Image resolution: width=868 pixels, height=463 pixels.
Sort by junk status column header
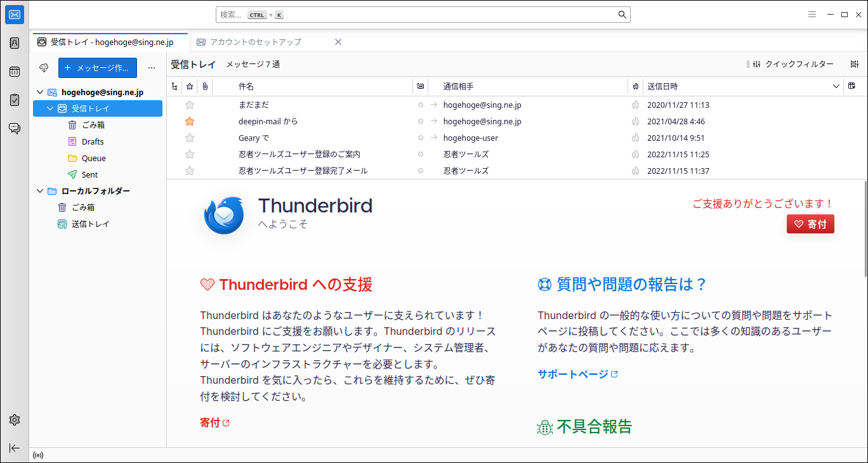(635, 86)
